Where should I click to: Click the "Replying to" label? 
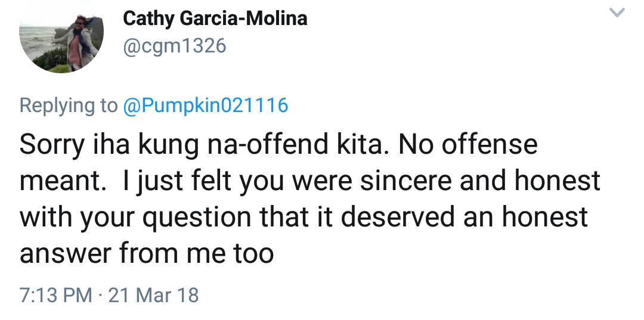pos(69,105)
